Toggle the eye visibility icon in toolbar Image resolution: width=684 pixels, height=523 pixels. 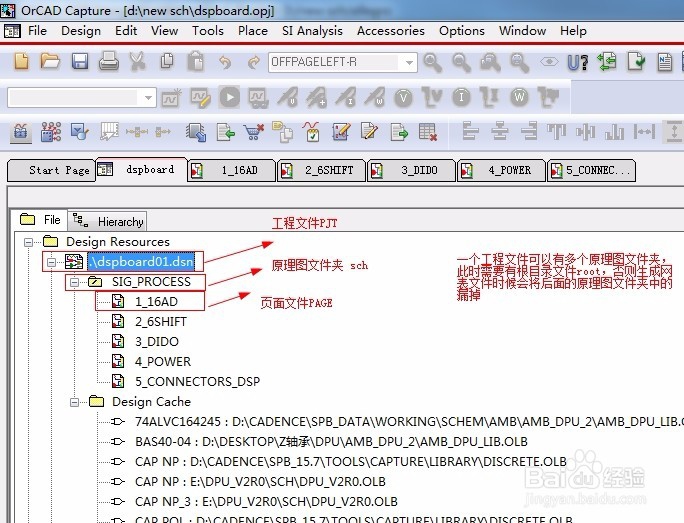(x=549, y=62)
